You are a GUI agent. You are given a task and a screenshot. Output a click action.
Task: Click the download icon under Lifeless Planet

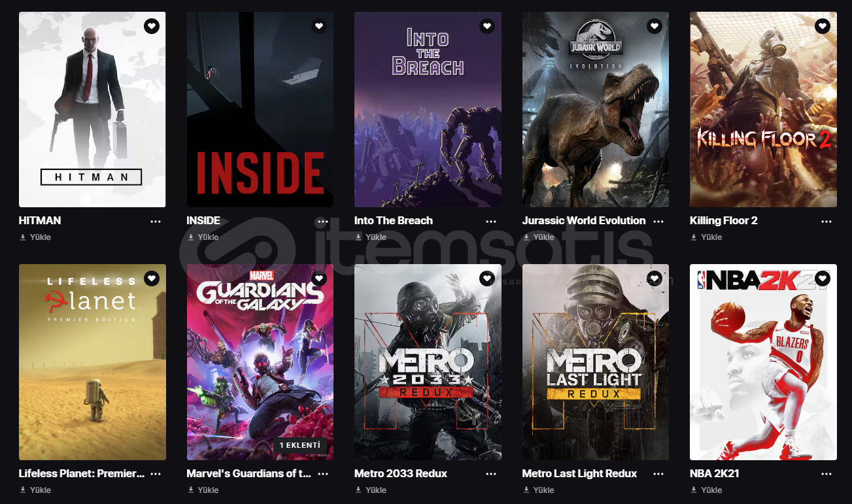pyautogui.click(x=23, y=490)
